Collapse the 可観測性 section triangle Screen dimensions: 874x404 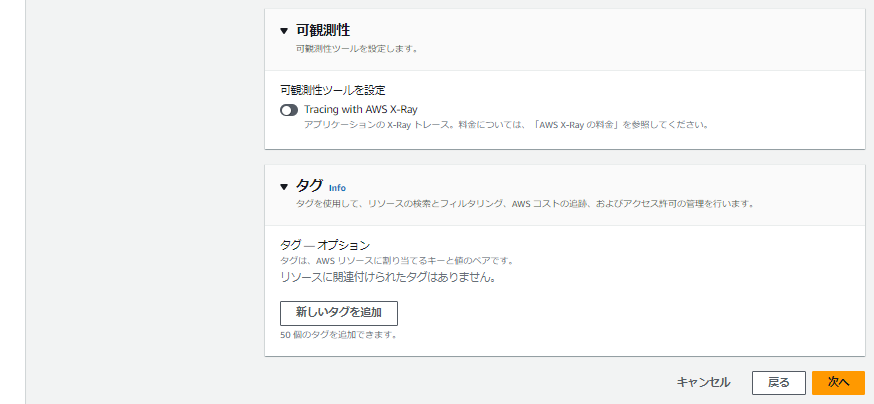point(284,31)
